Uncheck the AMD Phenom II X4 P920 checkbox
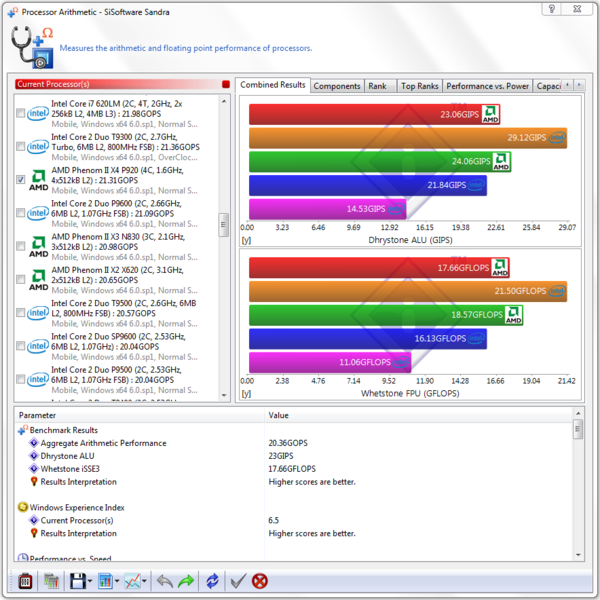600x600 pixels. [x=21, y=179]
